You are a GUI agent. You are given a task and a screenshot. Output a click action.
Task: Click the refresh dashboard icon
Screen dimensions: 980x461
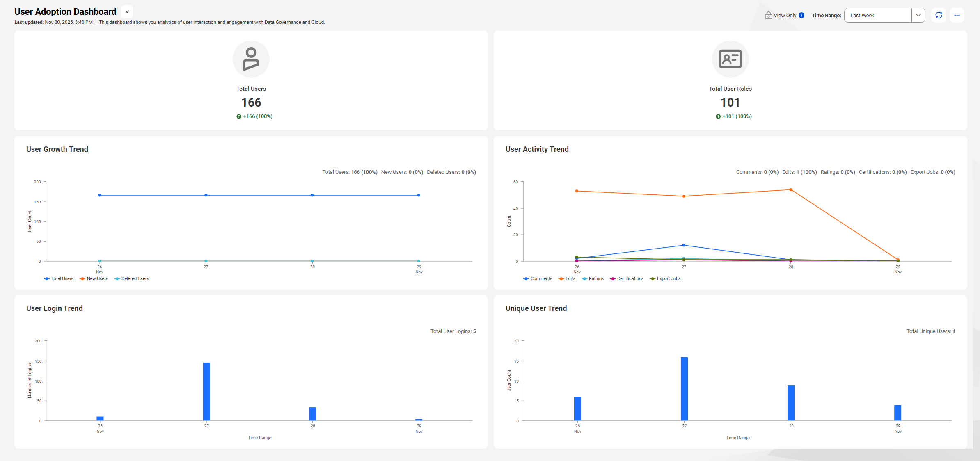939,15
